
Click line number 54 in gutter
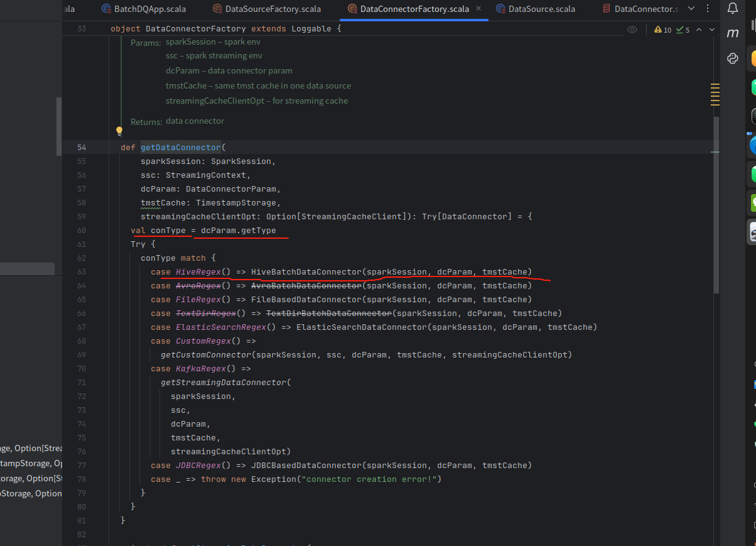point(81,148)
